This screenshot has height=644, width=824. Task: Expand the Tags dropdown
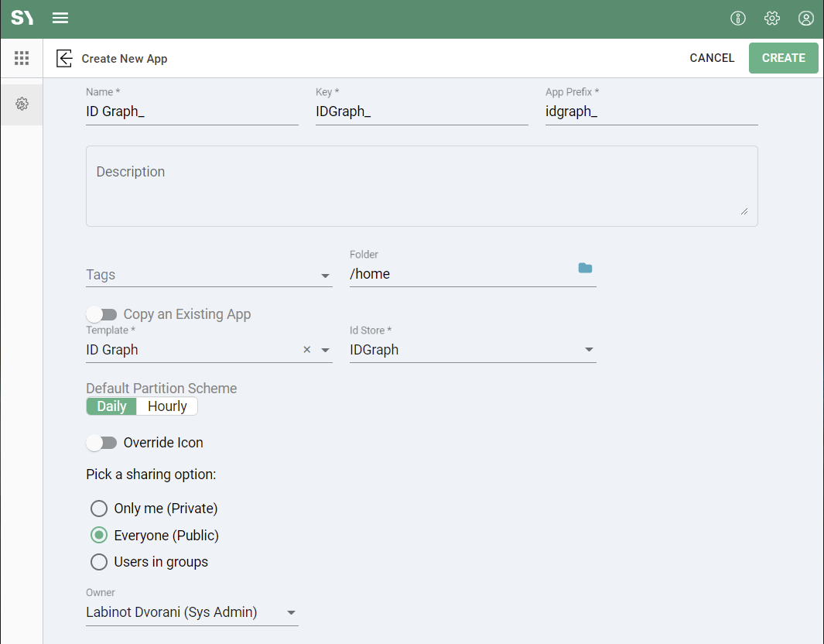325,276
